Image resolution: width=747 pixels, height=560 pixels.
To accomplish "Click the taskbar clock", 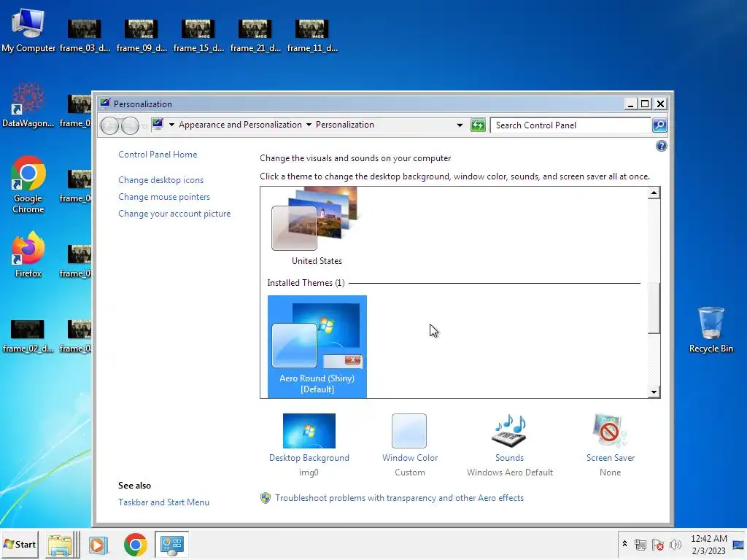I will click(x=709, y=545).
